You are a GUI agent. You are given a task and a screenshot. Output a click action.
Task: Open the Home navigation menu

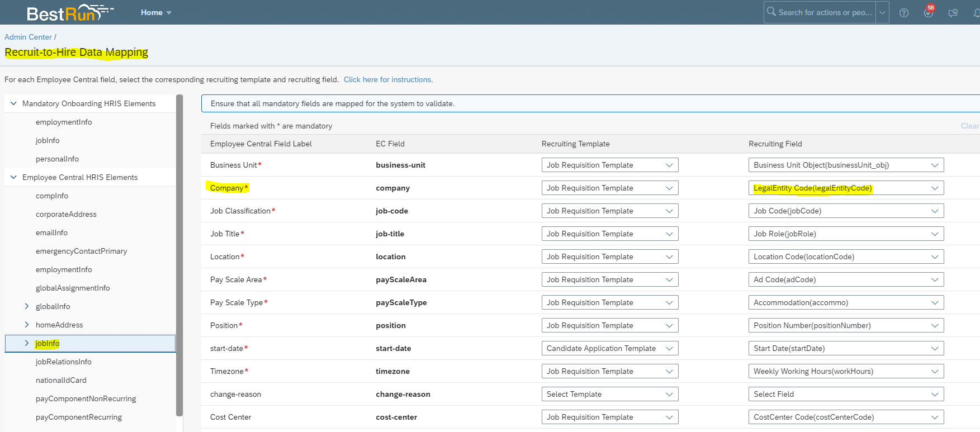156,12
